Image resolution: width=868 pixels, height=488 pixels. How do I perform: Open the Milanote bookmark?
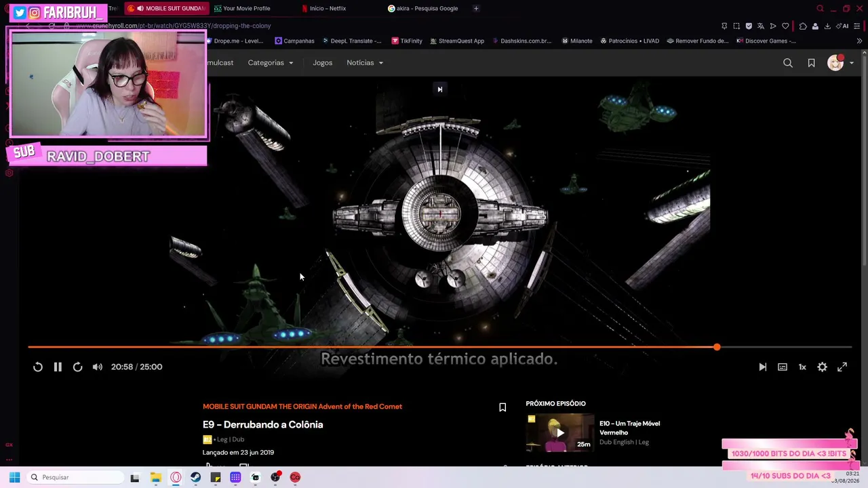[x=577, y=41]
